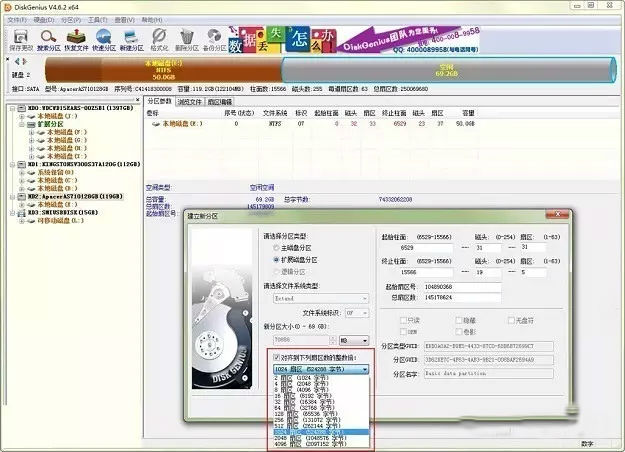This screenshot has width=625, height=452.
Task: Enable the 无盘符 no drive letter checkbox
Action: [x=511, y=320]
